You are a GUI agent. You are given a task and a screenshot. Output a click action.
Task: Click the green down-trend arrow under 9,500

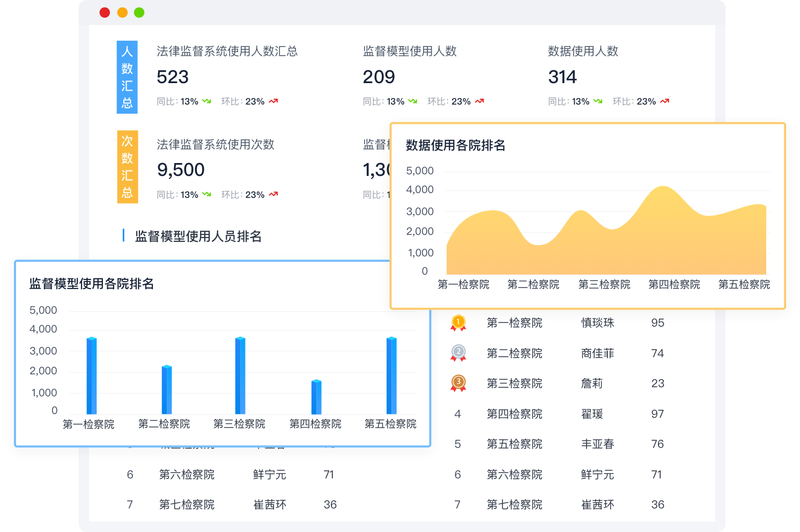coord(207,195)
